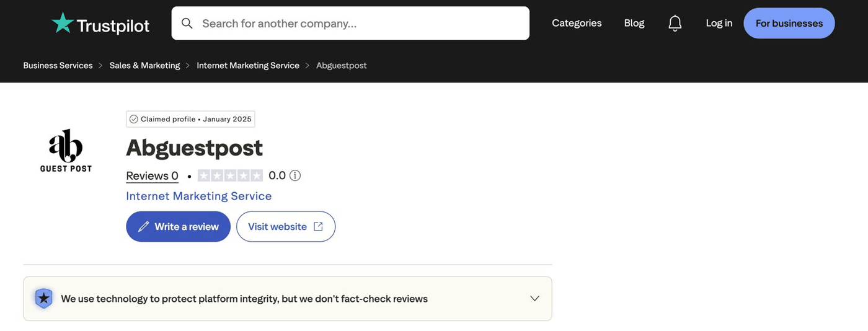The width and height of the screenshot is (868, 331).
Task: Open the Reviews 0 link
Action: coord(152,175)
